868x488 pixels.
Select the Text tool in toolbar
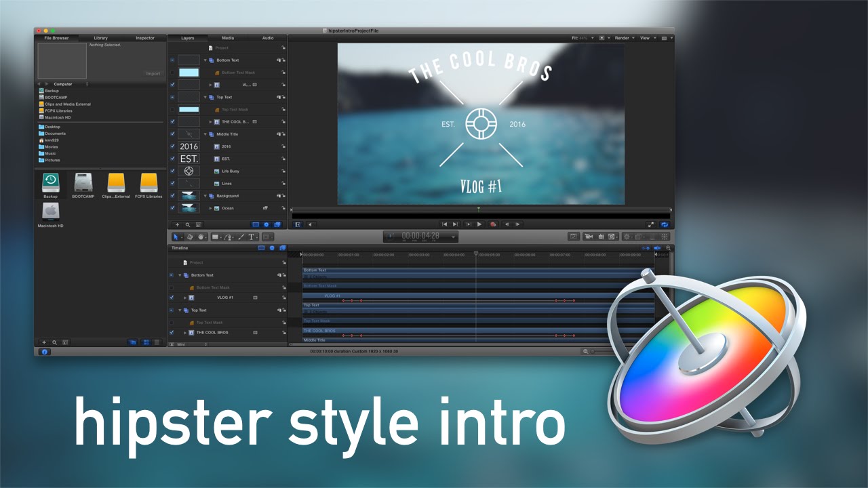(x=251, y=237)
